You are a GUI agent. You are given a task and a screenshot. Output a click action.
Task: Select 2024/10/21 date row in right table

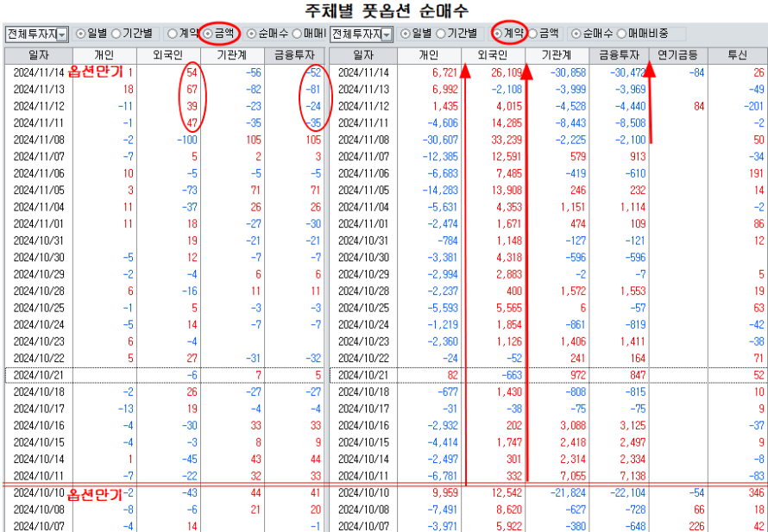549,375
